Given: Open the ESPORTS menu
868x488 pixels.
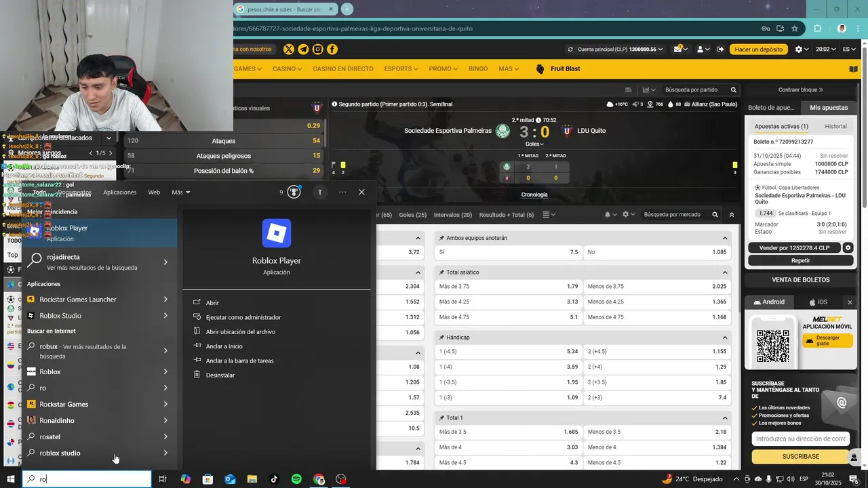Looking at the screenshot, I should [x=401, y=68].
